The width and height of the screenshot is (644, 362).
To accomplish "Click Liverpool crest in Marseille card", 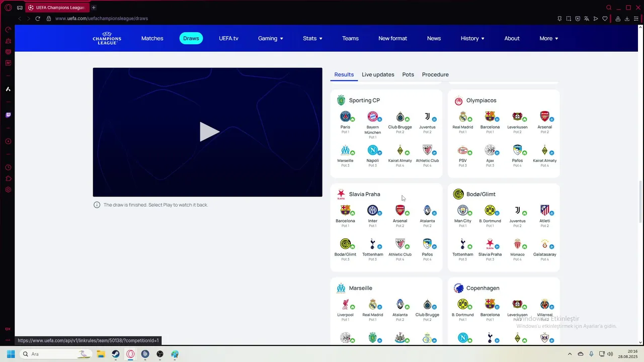I will point(345,304).
